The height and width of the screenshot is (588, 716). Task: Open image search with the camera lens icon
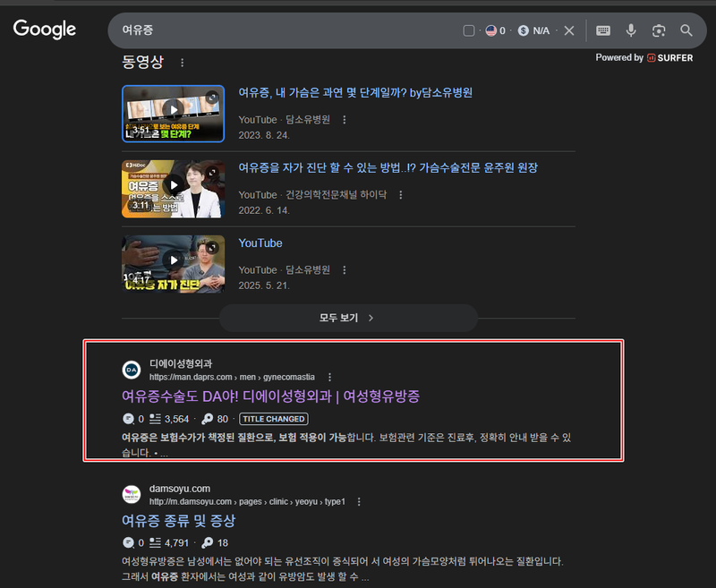tap(659, 30)
